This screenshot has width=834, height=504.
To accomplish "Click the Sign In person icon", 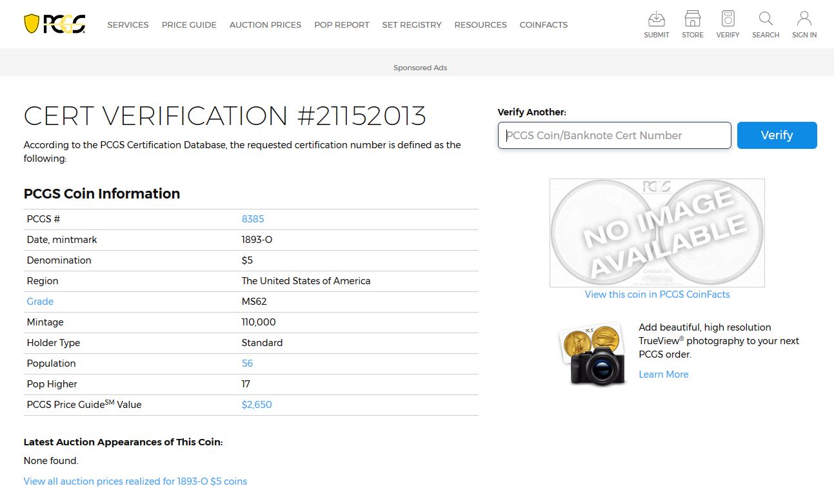I will click(x=804, y=24).
